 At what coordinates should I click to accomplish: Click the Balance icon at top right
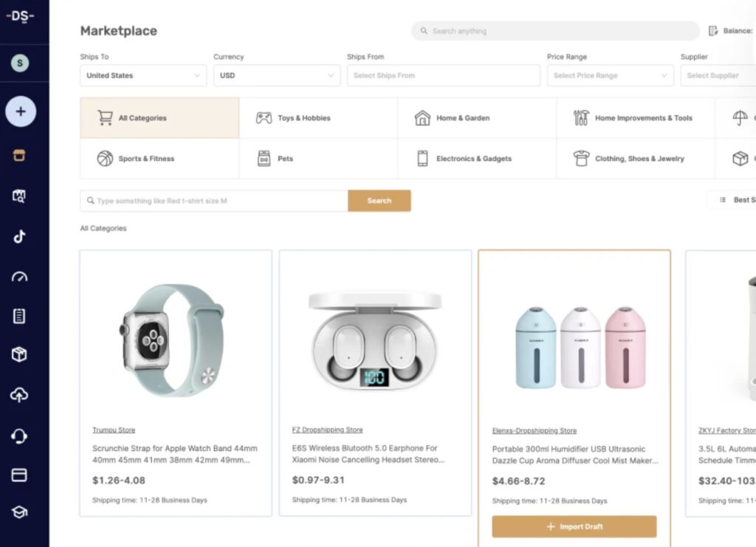coord(712,31)
